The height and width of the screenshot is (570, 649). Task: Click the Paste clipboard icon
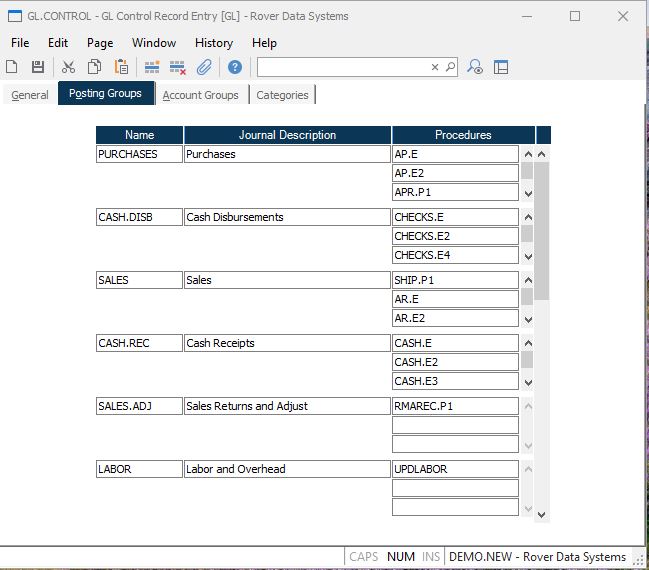point(121,67)
